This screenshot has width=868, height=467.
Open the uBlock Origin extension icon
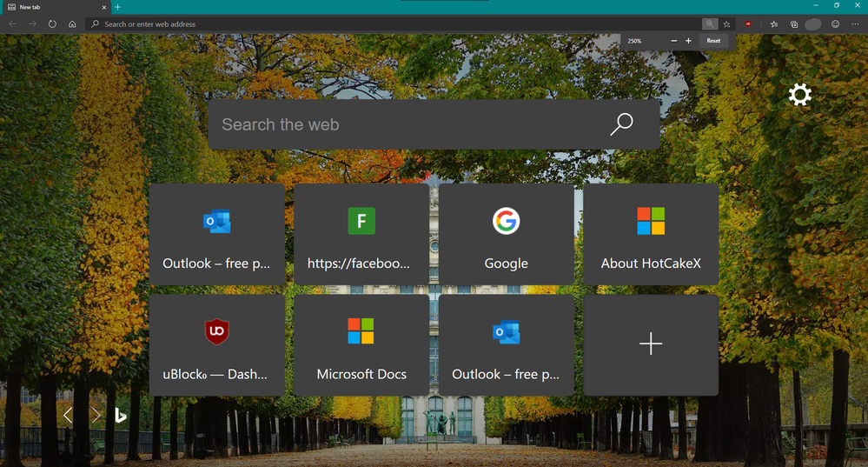(x=748, y=24)
